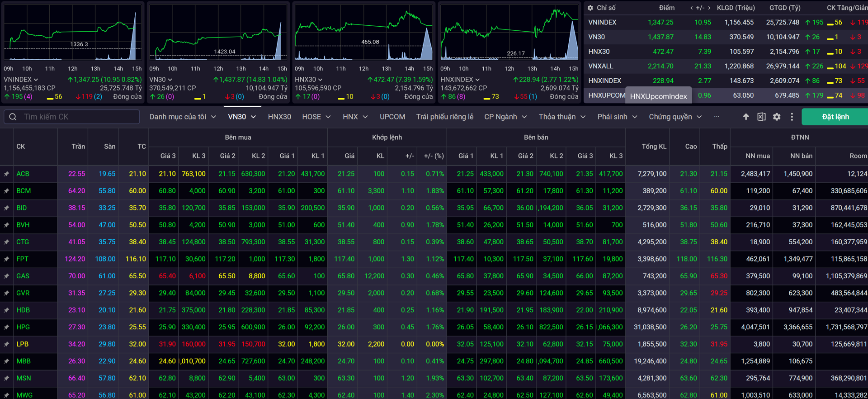Open price board settings gear
Screen dimensions: 868x399
(x=777, y=117)
